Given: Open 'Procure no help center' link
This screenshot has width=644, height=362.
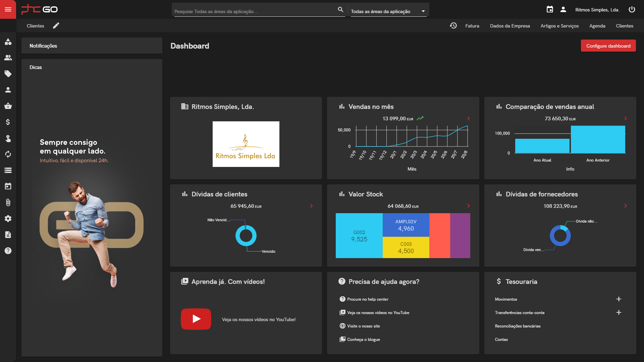Looking at the screenshot, I should tap(367, 299).
